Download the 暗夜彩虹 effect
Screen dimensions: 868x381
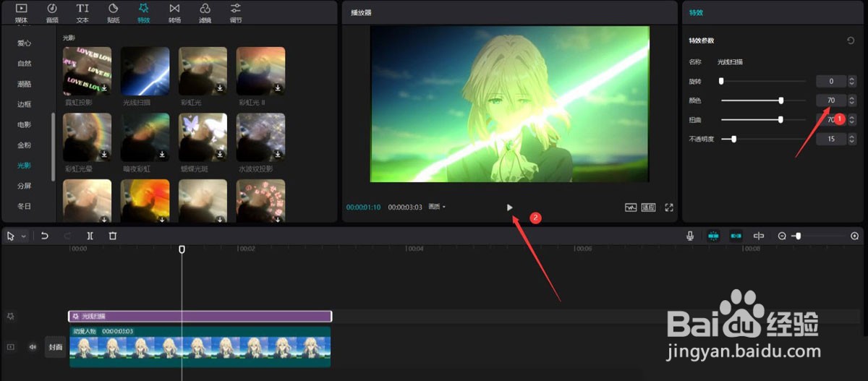162,154
